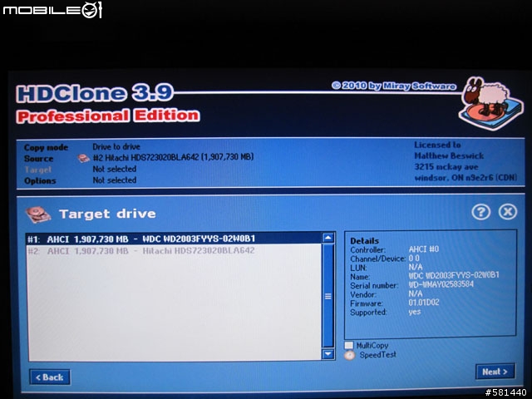Click the 'Drive to drive' copy mode value
The height and width of the screenshot is (399, 532).
pos(116,146)
